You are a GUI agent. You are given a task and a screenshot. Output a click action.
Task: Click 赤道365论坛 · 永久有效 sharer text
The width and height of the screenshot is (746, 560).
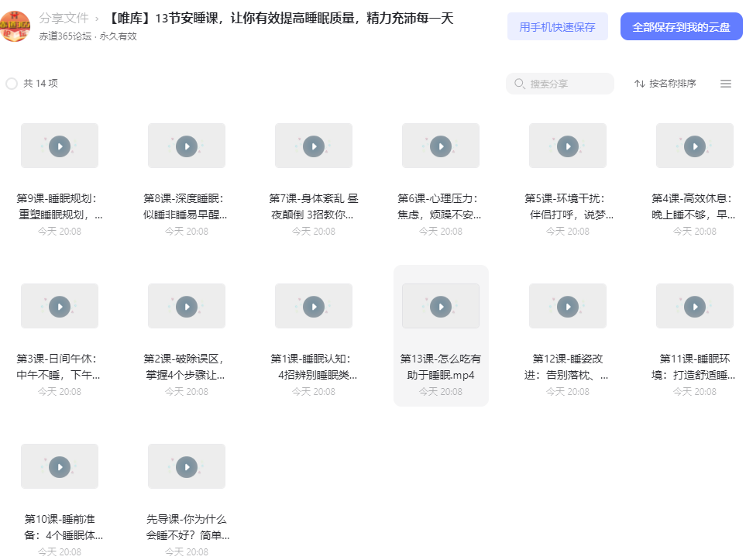pyautogui.click(x=88, y=36)
